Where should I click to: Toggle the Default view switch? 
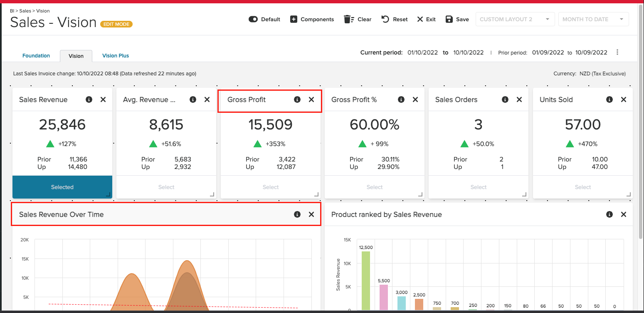pos(253,19)
